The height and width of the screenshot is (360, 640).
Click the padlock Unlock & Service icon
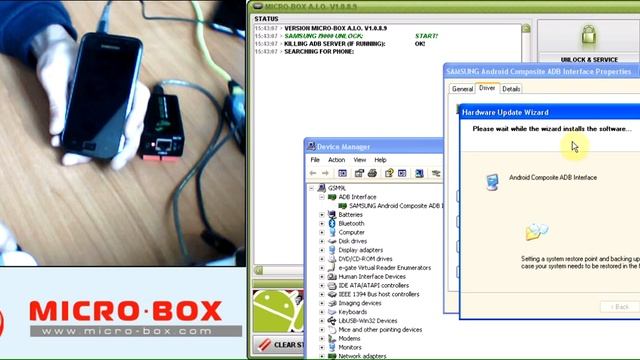point(589,36)
